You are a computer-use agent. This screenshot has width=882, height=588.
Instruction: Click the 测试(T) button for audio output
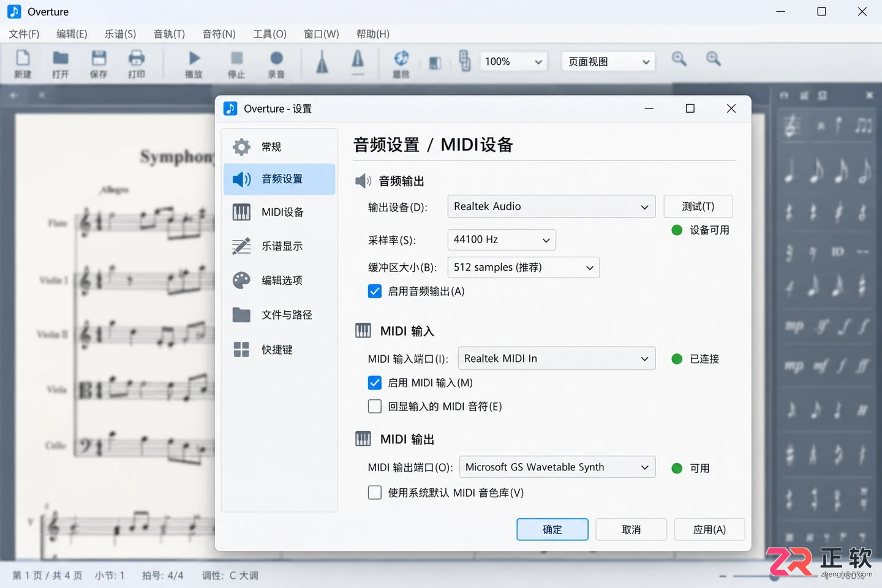[x=698, y=206]
